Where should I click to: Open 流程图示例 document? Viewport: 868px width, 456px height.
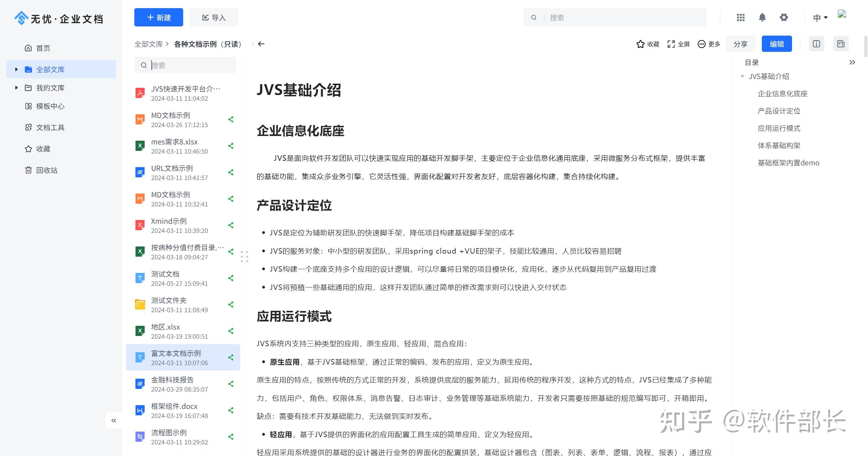(x=183, y=437)
